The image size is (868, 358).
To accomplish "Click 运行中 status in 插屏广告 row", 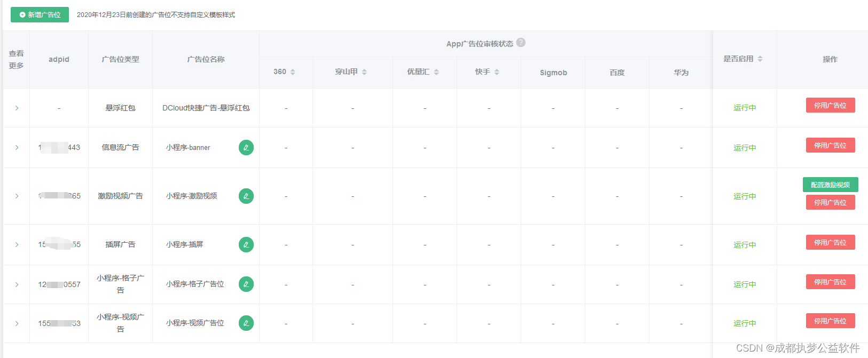I will (x=745, y=245).
